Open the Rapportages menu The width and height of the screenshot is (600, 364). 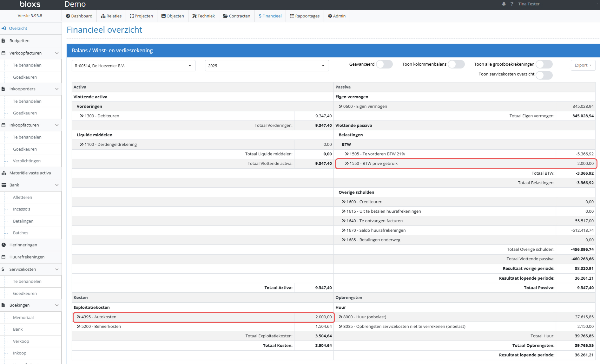click(x=305, y=16)
